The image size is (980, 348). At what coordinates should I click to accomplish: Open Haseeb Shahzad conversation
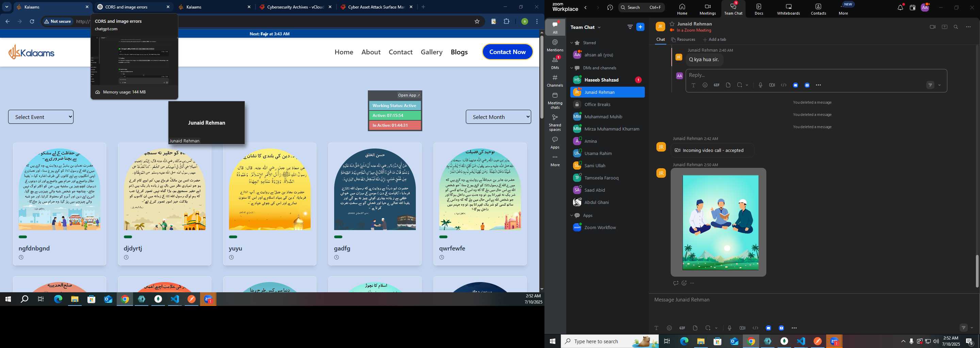click(x=607, y=80)
